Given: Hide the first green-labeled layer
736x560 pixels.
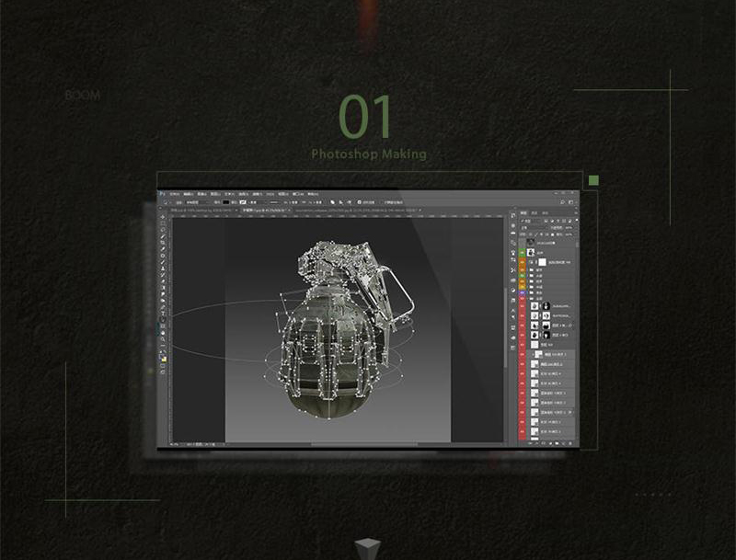Looking at the screenshot, I should point(521,251).
